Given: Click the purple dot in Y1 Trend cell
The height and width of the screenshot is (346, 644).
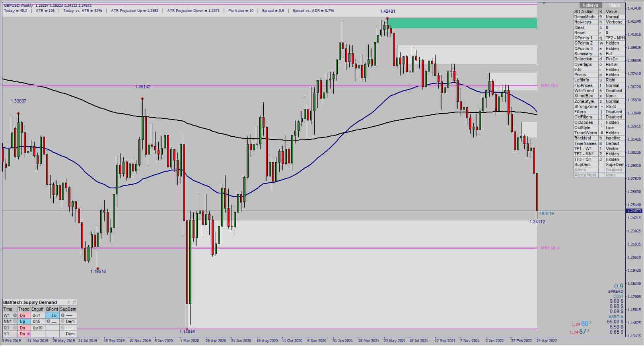Looking at the screenshot, I should click(28, 334).
